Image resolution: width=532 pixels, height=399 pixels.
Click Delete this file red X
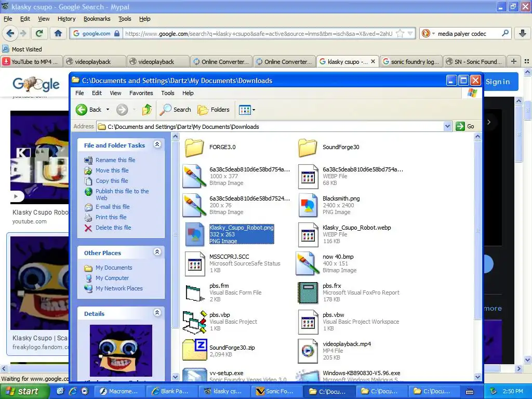pyautogui.click(x=88, y=228)
